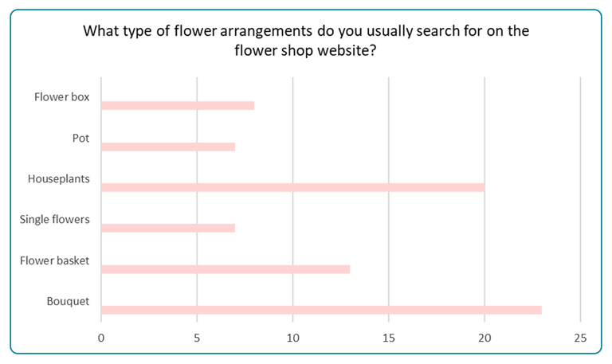Select the Houseplants bar
The height and width of the screenshot is (364, 612).
[292, 187]
